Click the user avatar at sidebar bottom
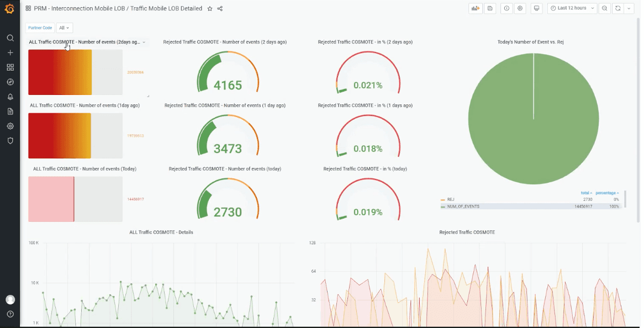644x328 pixels. tap(10, 299)
